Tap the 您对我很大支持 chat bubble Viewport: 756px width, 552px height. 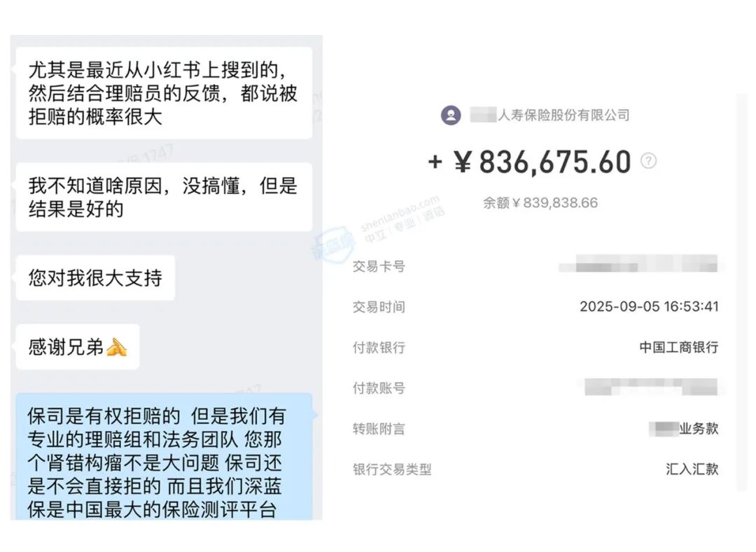[x=95, y=278]
